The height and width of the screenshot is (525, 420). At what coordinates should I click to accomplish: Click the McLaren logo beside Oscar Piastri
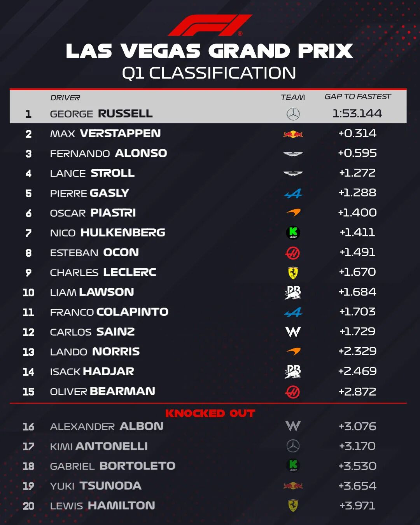(x=293, y=213)
